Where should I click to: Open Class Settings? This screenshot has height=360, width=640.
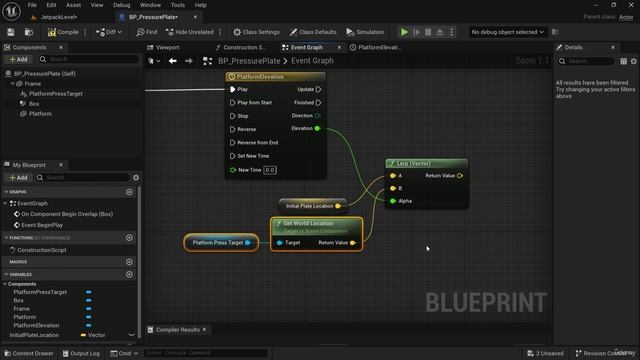click(x=256, y=32)
